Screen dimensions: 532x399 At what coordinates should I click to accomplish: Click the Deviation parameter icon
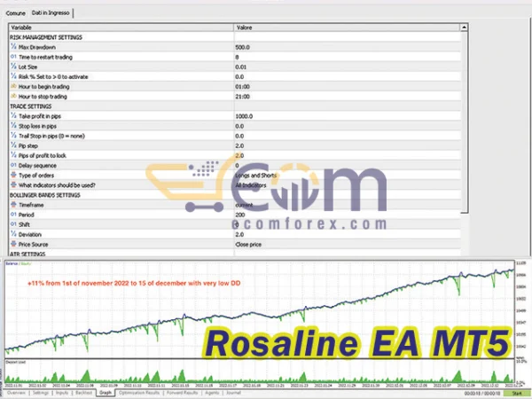[13, 234]
